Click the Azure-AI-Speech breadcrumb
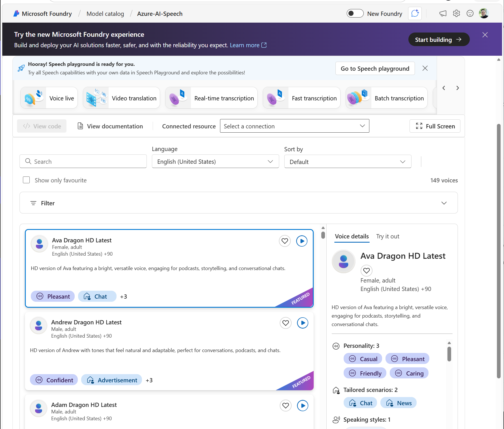Screen dimensions: 504x429 pos(160,14)
